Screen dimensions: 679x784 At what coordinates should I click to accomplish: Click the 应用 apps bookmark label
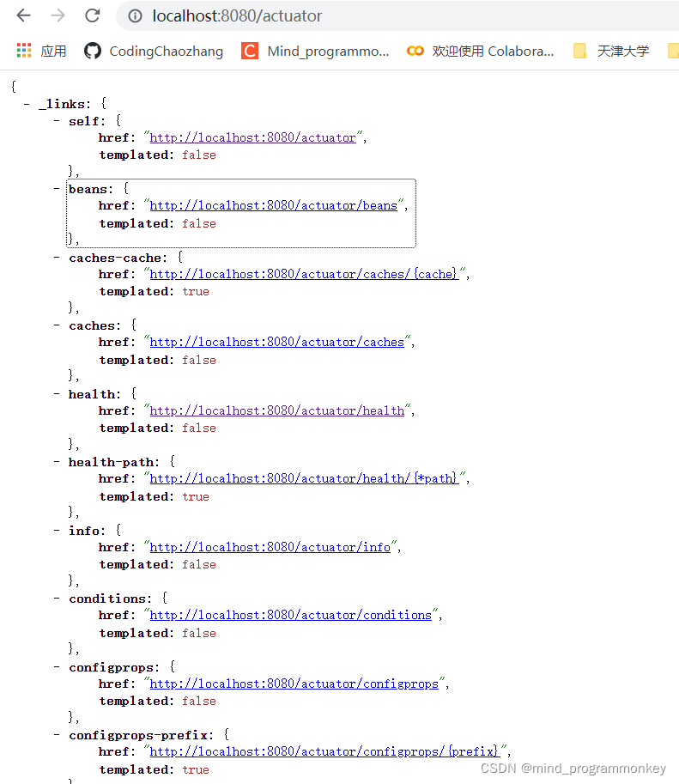(53, 51)
